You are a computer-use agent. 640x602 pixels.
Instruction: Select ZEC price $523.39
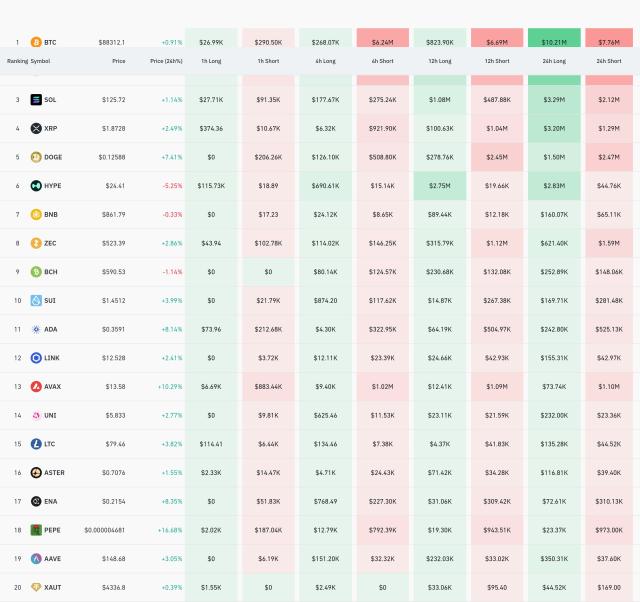pos(113,243)
